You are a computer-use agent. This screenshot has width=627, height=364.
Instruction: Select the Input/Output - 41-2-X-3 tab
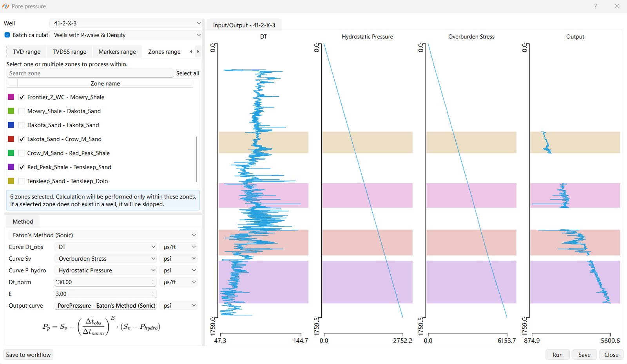(244, 25)
